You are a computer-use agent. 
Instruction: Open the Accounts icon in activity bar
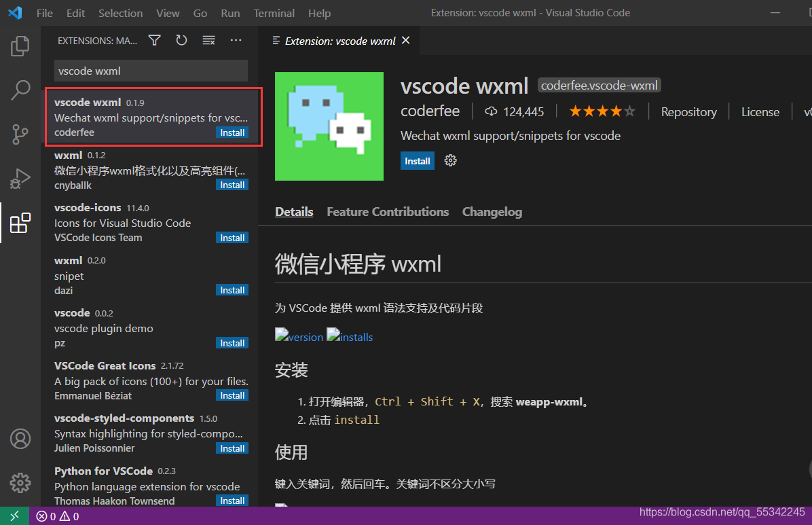20,439
